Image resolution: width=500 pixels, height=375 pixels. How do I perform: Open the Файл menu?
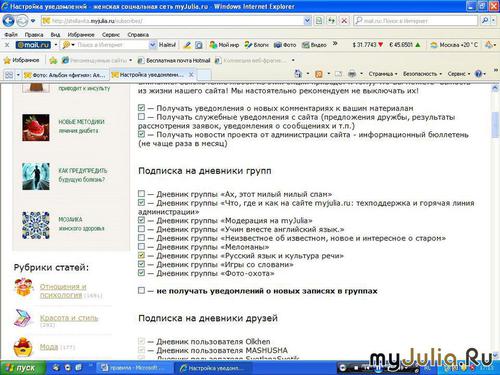(11, 35)
